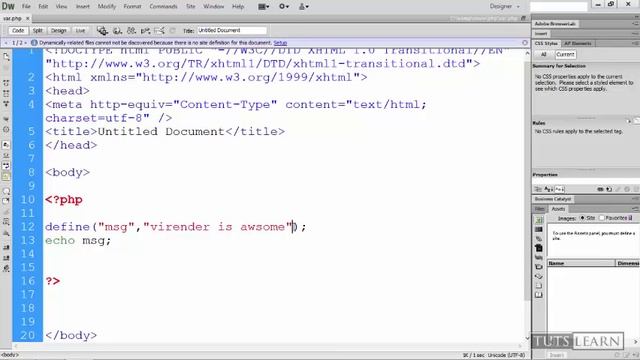Expand the Adobe BrowserLab panel
The image size is (640, 360).
555,24
